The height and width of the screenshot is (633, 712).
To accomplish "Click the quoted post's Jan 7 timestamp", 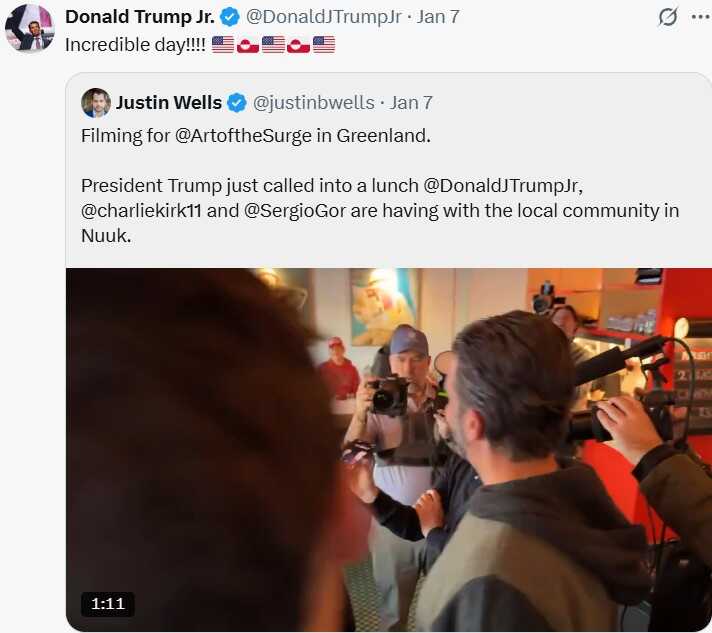I will tap(411, 103).
